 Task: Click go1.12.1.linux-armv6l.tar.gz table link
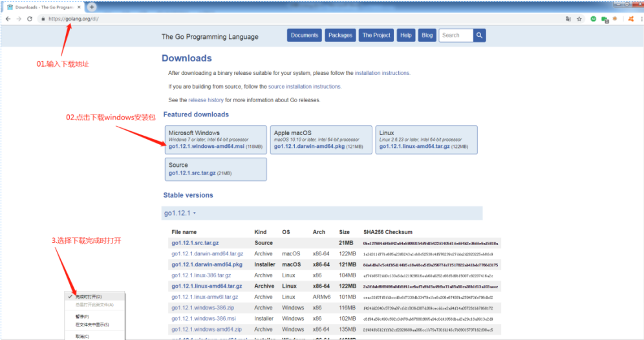205,297
